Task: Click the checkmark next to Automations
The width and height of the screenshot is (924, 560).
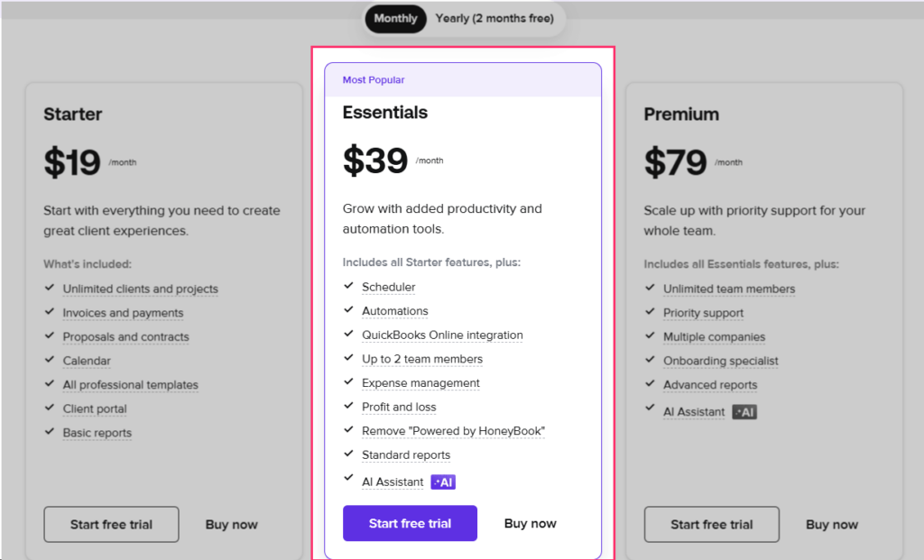Action: (x=348, y=309)
